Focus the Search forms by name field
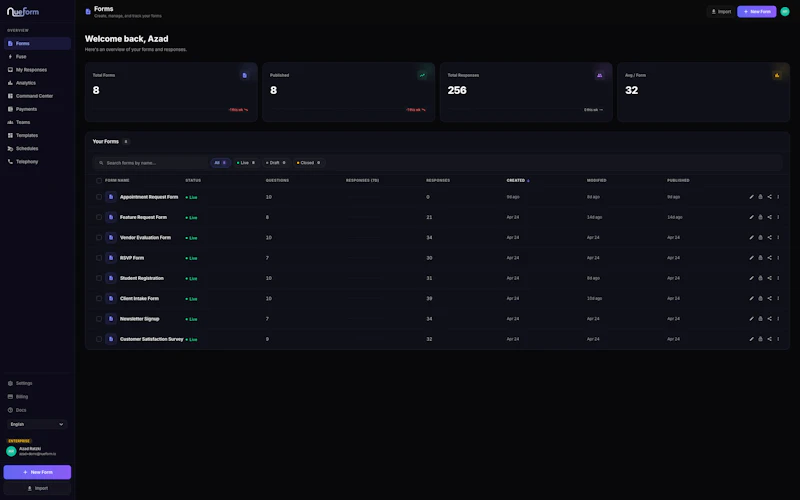The image size is (800, 500). pyautogui.click(x=151, y=163)
